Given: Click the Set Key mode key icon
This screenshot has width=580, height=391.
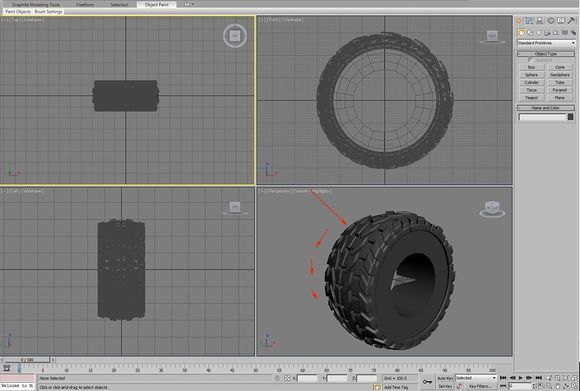Looking at the screenshot, I should point(428,381).
